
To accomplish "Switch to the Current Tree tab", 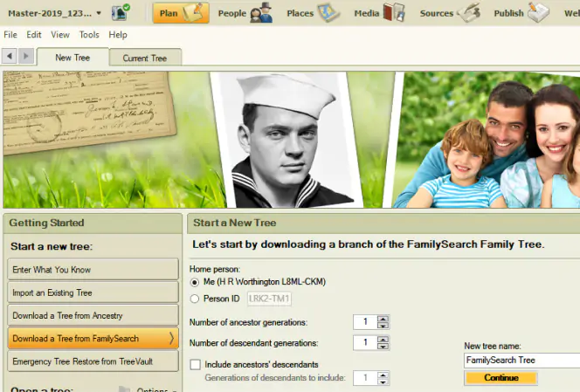I will pyautogui.click(x=145, y=58).
